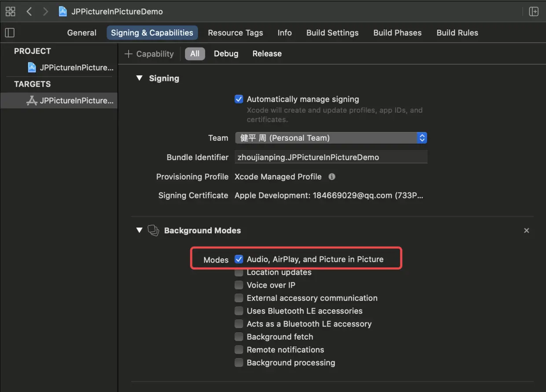Disable Audio, AirPlay, and Picture in Picture
The width and height of the screenshot is (546, 392).
pyautogui.click(x=239, y=259)
